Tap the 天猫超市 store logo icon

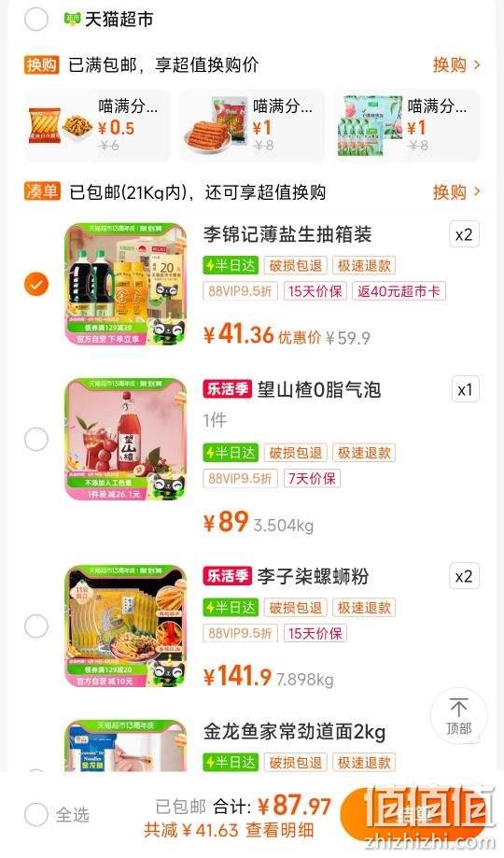(72, 20)
